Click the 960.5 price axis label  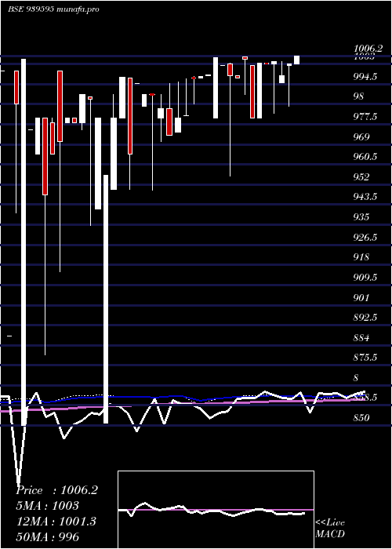click(x=365, y=157)
